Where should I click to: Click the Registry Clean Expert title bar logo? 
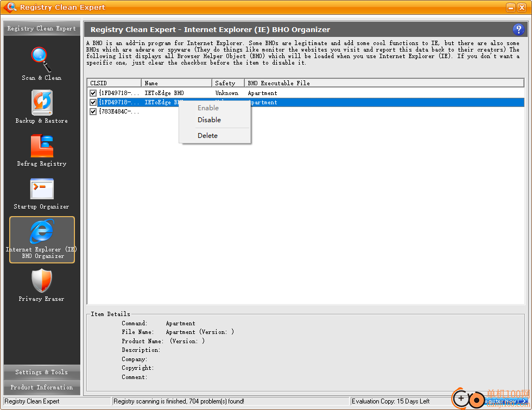click(10, 7)
